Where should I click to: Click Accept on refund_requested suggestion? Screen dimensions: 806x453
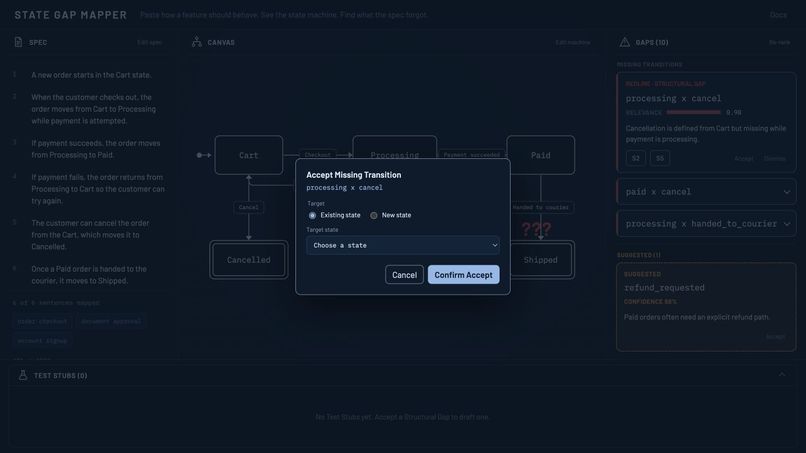click(x=776, y=337)
